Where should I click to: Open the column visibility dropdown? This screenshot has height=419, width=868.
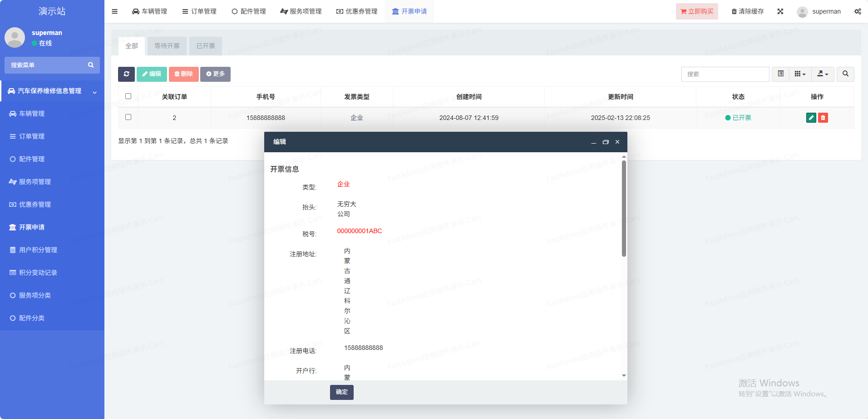click(800, 74)
